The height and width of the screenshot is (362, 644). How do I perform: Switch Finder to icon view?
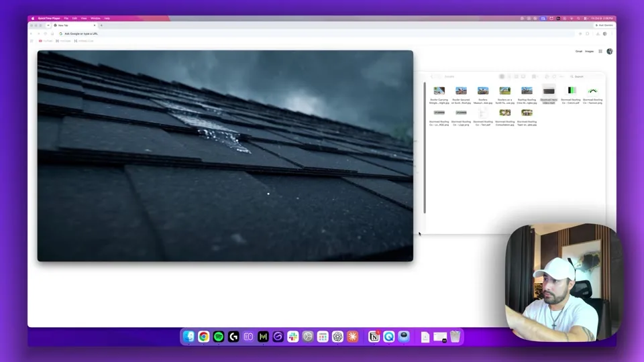point(502,76)
